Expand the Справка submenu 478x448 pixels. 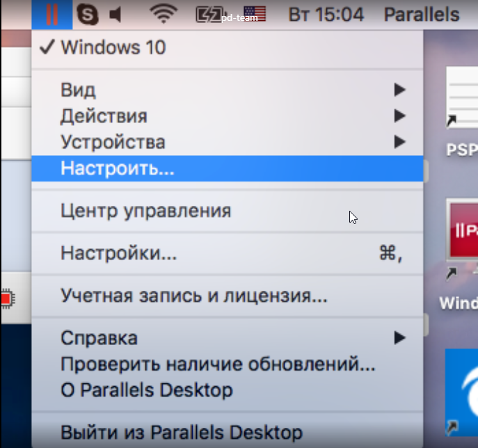click(99, 338)
